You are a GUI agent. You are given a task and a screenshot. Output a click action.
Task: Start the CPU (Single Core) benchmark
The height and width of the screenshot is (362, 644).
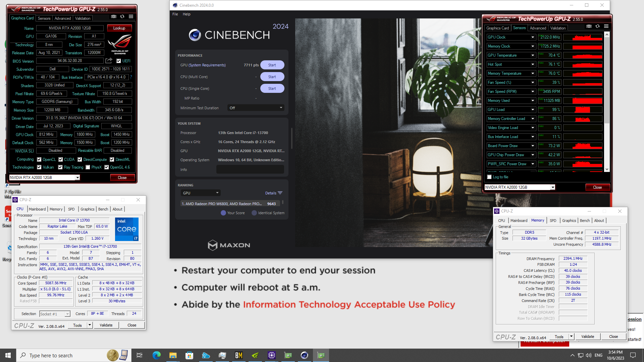[x=272, y=88]
